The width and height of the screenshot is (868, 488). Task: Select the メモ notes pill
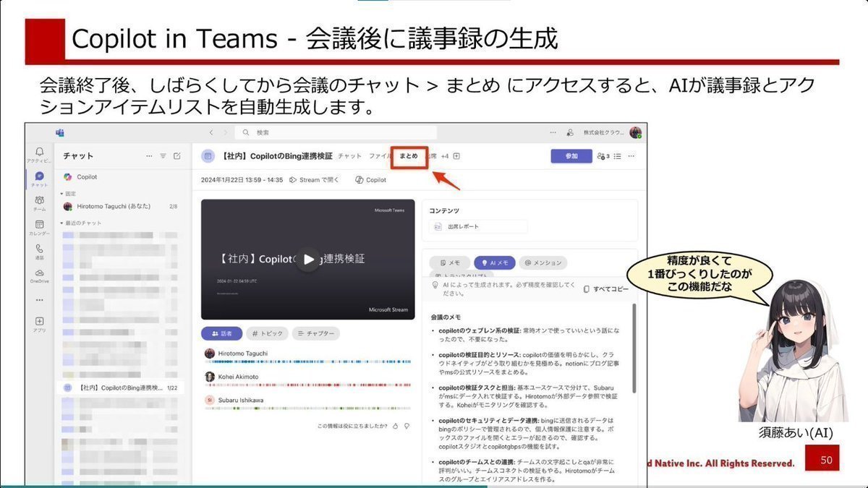(449, 263)
